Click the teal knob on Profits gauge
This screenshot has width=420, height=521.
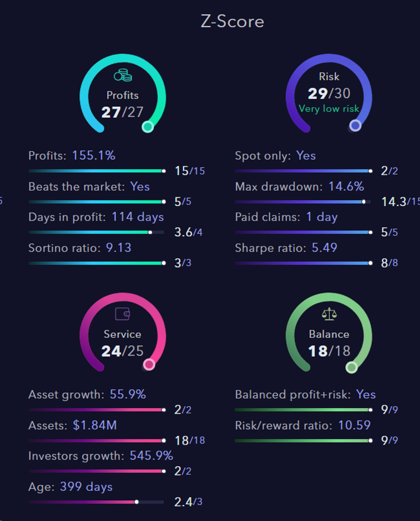[148, 127]
